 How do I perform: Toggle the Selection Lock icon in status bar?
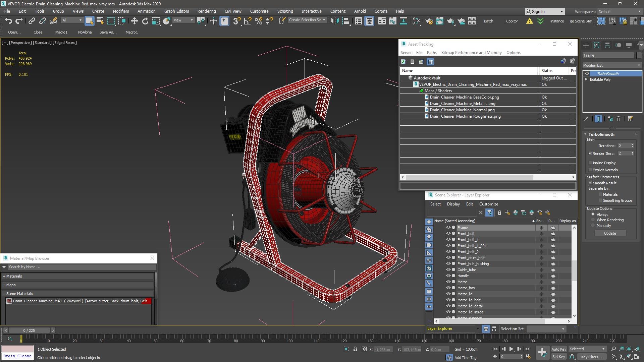coord(355,349)
